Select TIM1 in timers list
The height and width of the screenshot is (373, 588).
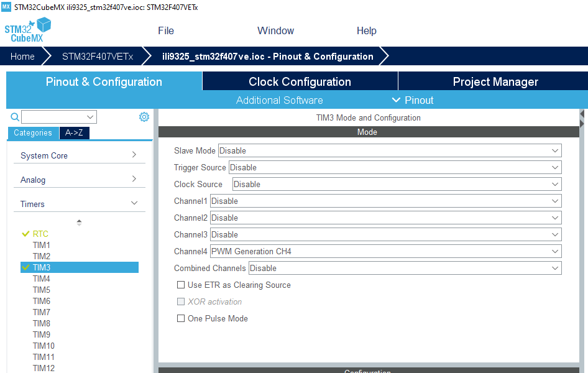click(x=41, y=245)
